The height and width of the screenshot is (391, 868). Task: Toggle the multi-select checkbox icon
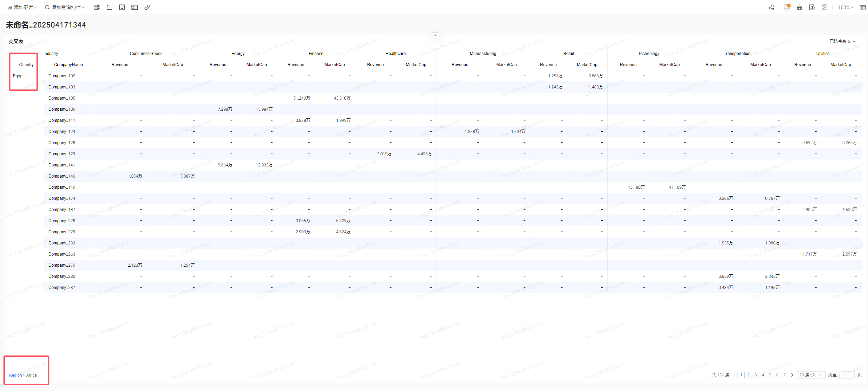point(825,7)
